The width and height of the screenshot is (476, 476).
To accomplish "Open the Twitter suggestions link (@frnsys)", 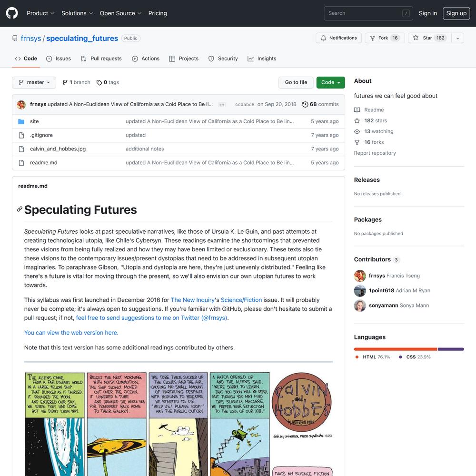I will coord(151,318).
